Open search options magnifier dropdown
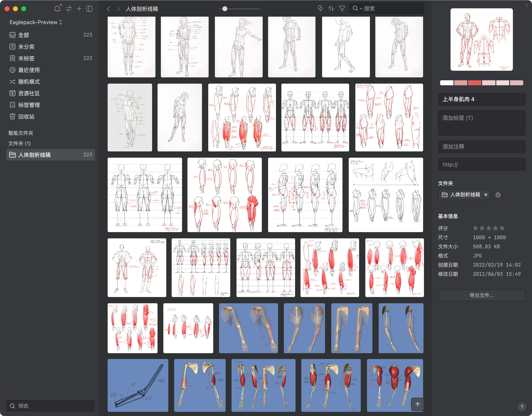 [357, 9]
